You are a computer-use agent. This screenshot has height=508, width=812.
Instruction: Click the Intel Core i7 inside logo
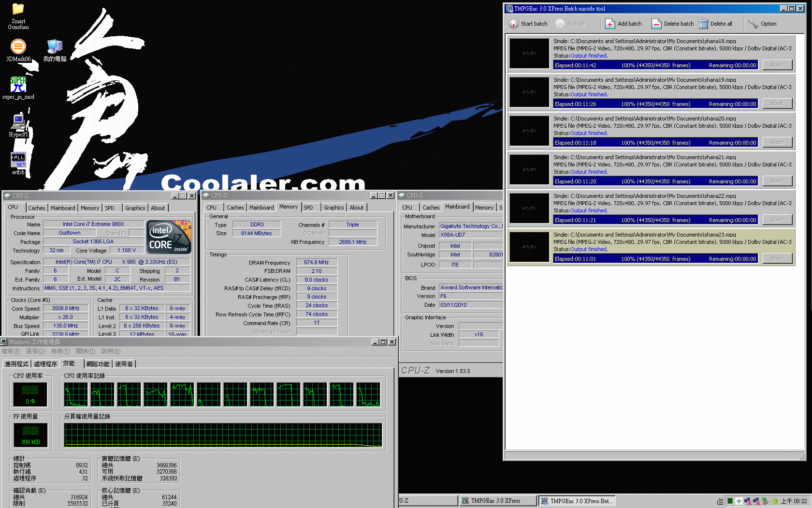(x=169, y=237)
